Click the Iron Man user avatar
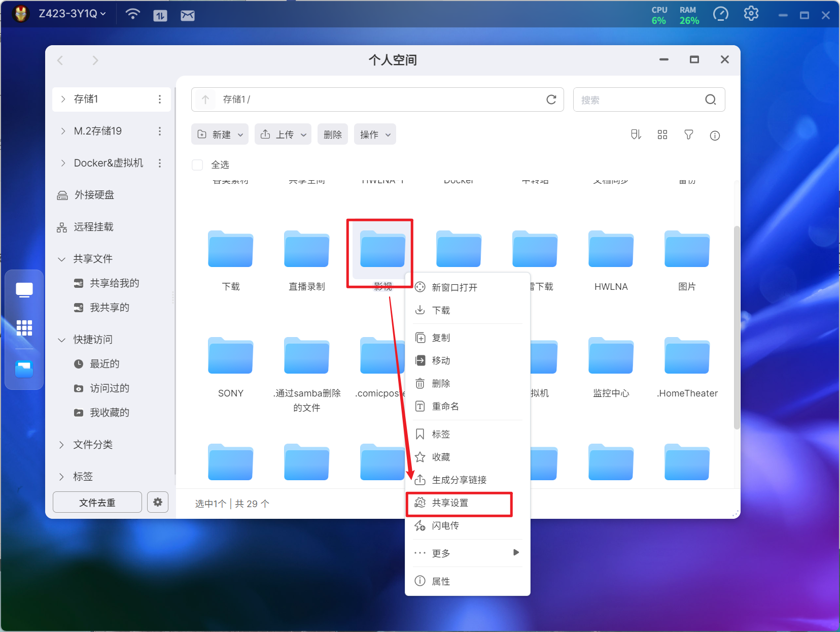 tap(21, 14)
